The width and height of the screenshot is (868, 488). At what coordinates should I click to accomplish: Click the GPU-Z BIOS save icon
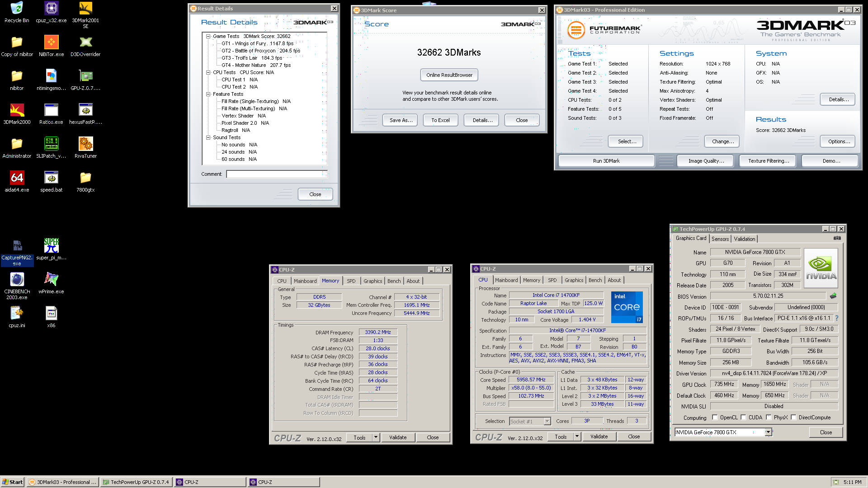tap(833, 296)
